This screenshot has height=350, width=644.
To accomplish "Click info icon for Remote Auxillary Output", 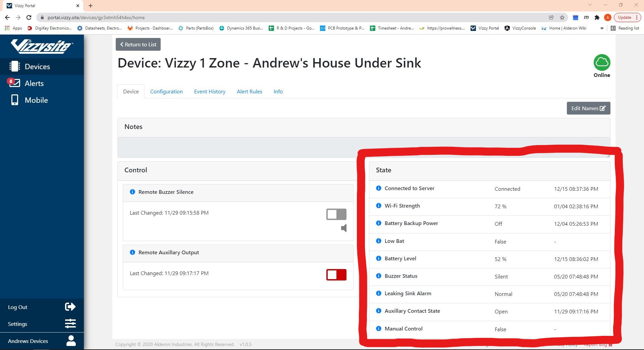I will [132, 252].
